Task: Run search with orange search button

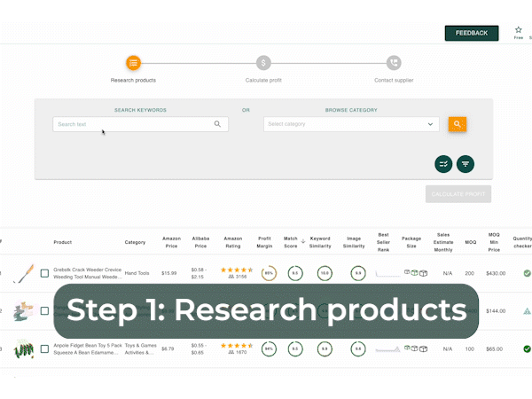Action: (x=458, y=124)
